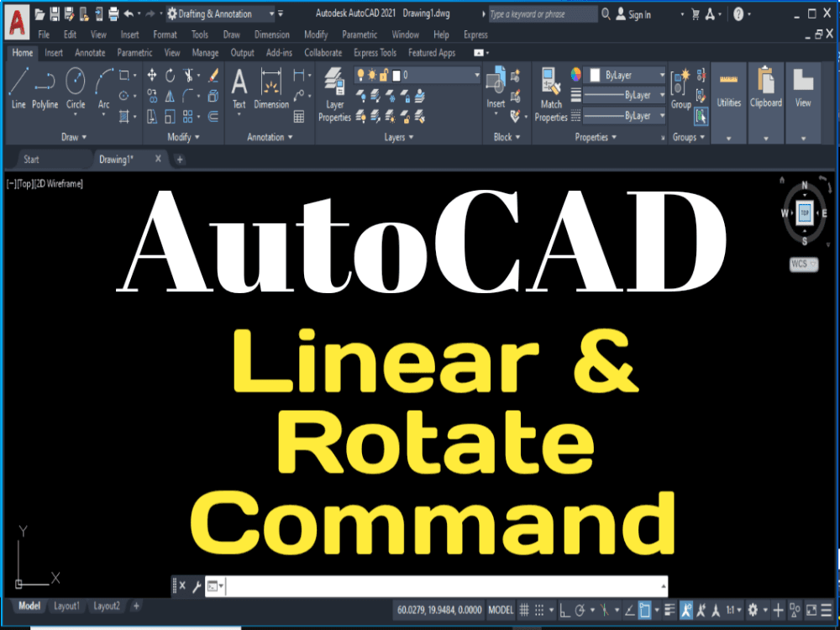Click the Insert block icon
The height and width of the screenshot is (630, 840).
point(496,87)
